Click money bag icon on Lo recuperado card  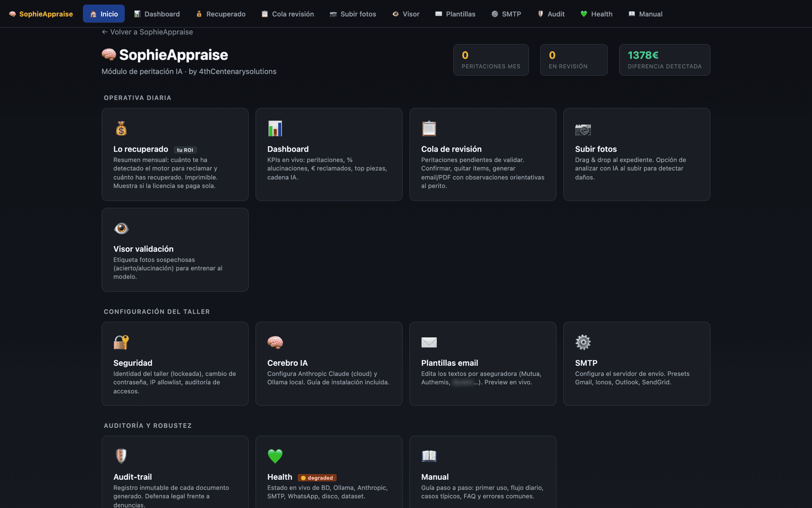(x=121, y=128)
